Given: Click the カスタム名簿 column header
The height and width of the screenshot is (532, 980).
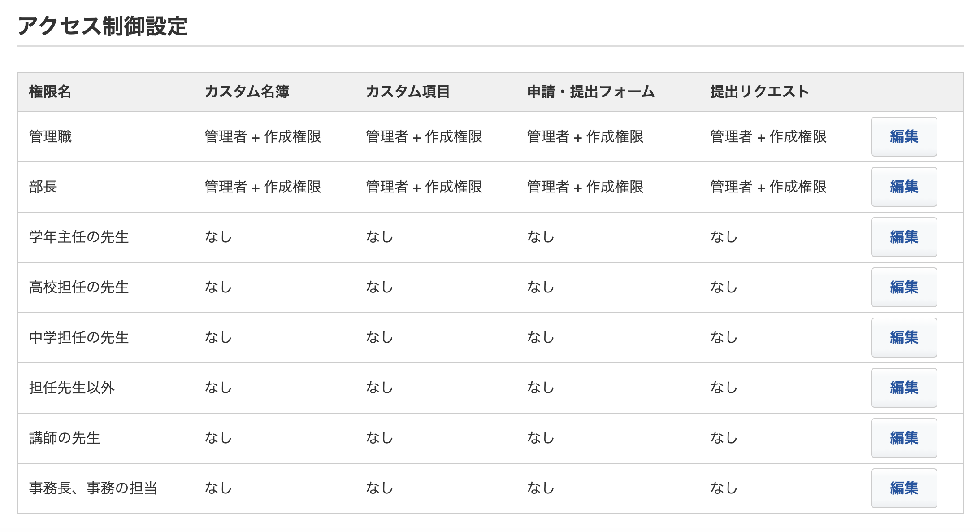Looking at the screenshot, I should 247,92.
